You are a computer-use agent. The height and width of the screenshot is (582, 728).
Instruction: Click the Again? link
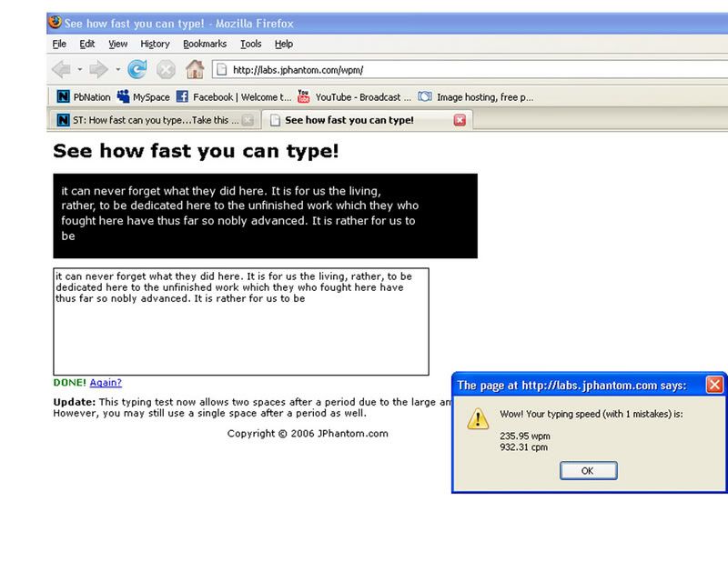pyautogui.click(x=106, y=383)
